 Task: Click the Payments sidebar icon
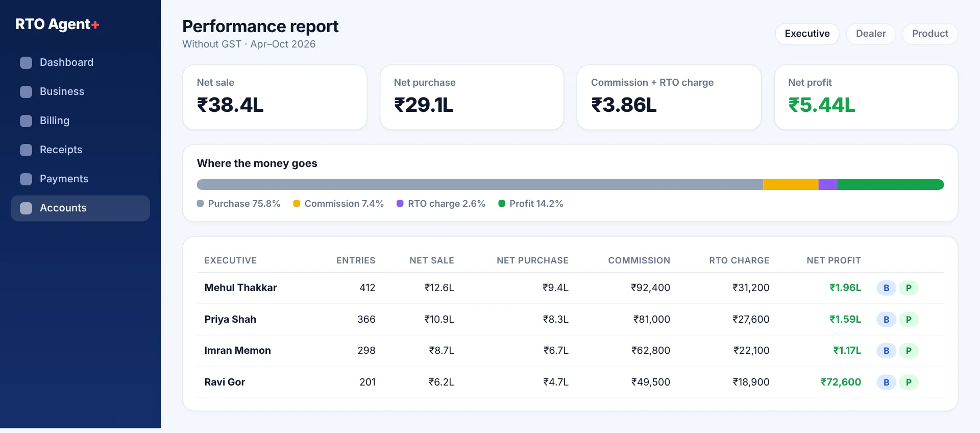tap(26, 179)
